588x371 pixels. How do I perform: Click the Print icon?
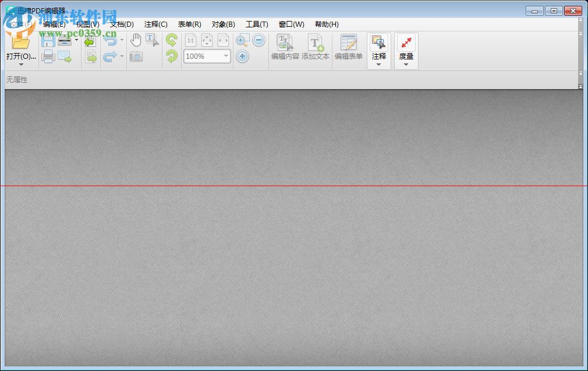tap(48, 56)
